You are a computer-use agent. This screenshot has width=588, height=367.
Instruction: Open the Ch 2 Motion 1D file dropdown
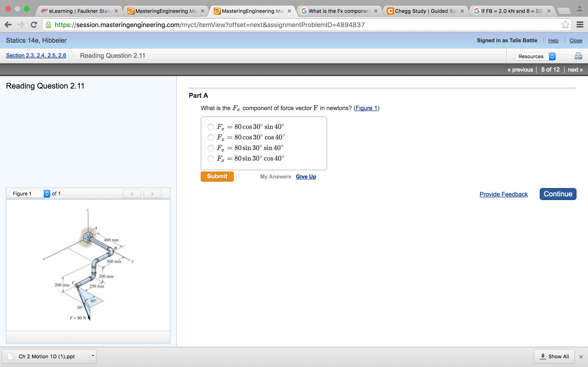click(93, 356)
